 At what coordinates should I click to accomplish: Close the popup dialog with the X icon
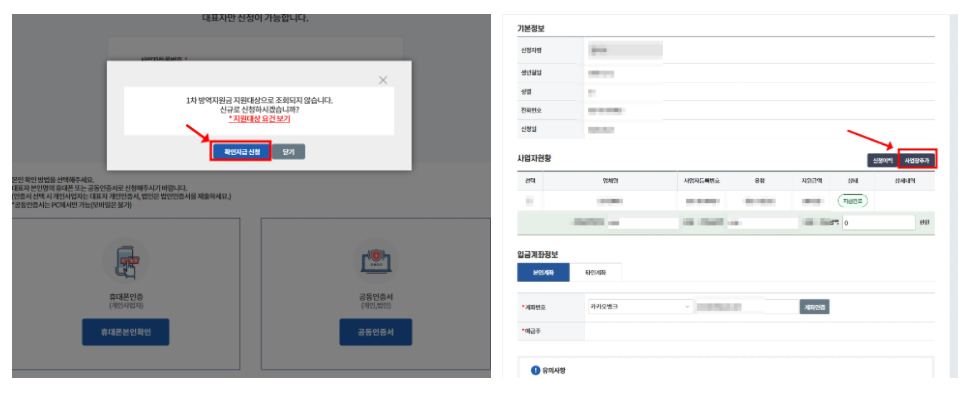[x=383, y=80]
